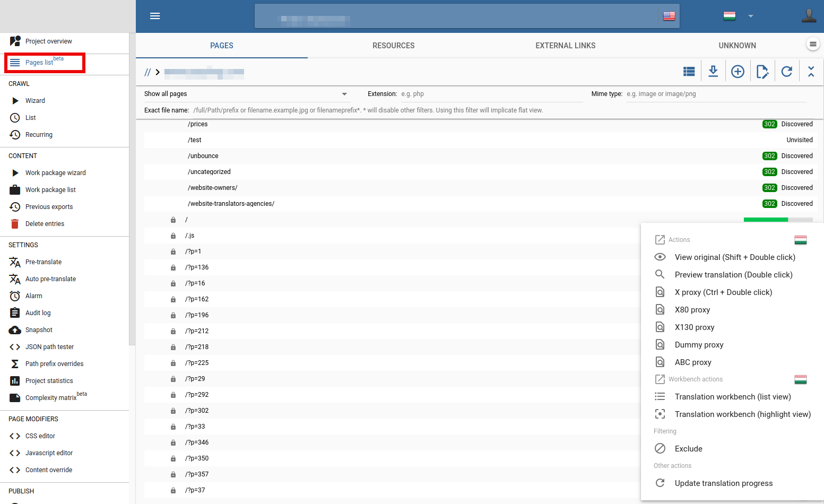Viewport: 824px width, 504px height.
Task: Open the language dropdown arrow beside Hungarian flag
Action: click(x=751, y=16)
